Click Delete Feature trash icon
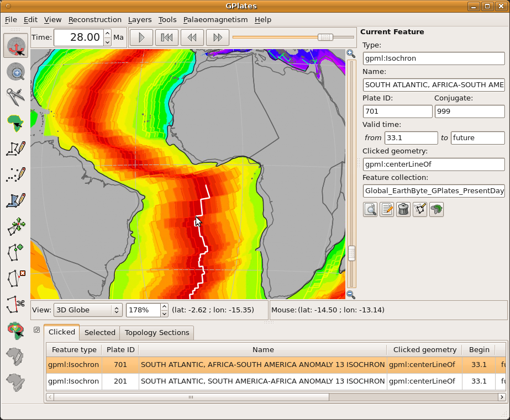Viewport: 510px width, 420px height. 403,210
